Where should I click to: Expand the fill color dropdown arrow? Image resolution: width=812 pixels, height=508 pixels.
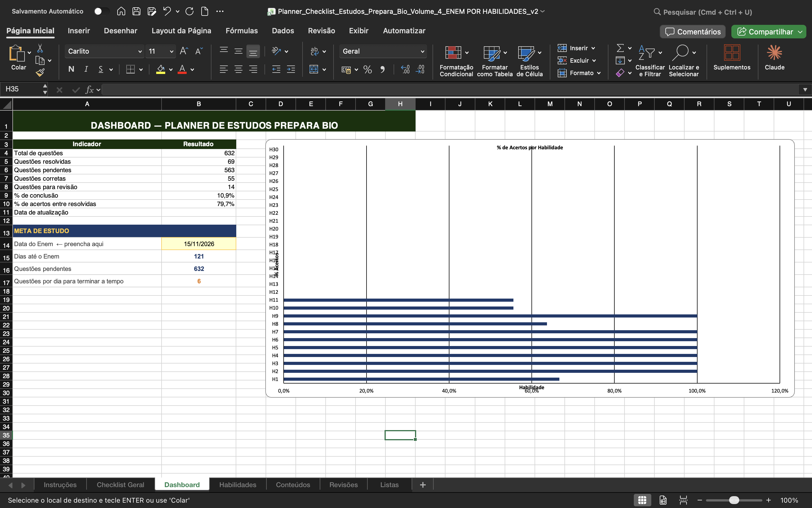[171, 69]
